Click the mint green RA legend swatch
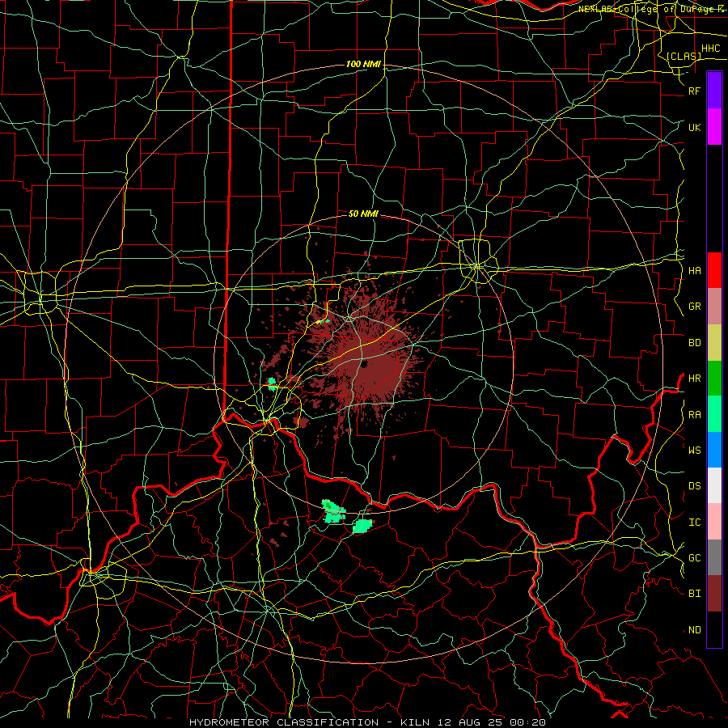 tap(714, 414)
